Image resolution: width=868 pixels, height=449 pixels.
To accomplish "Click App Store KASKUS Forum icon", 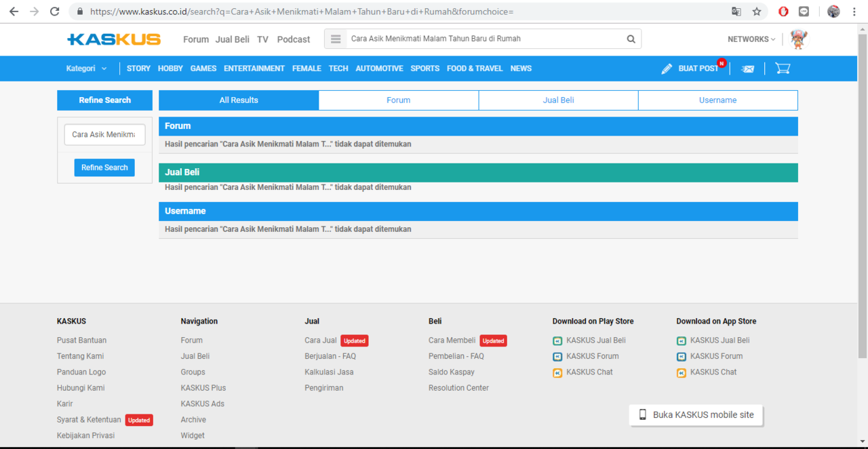I will 682,357.
